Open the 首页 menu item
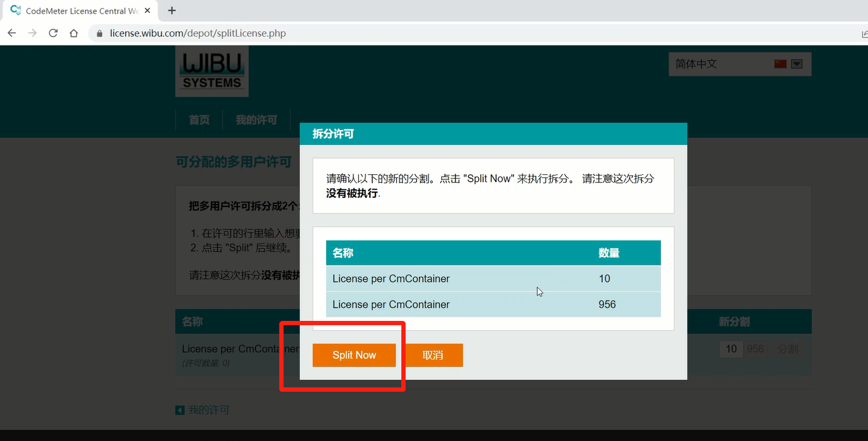 tap(199, 119)
